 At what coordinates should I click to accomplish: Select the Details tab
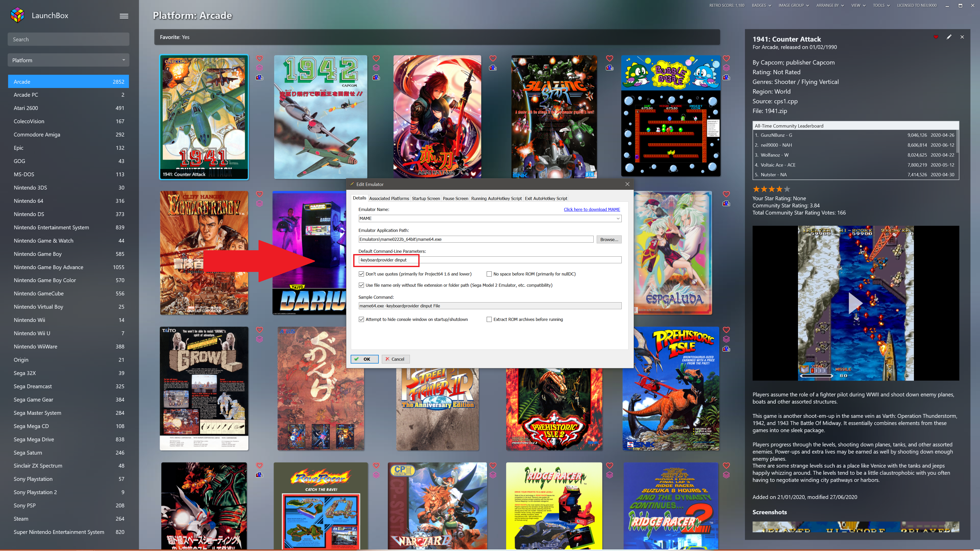coord(360,198)
